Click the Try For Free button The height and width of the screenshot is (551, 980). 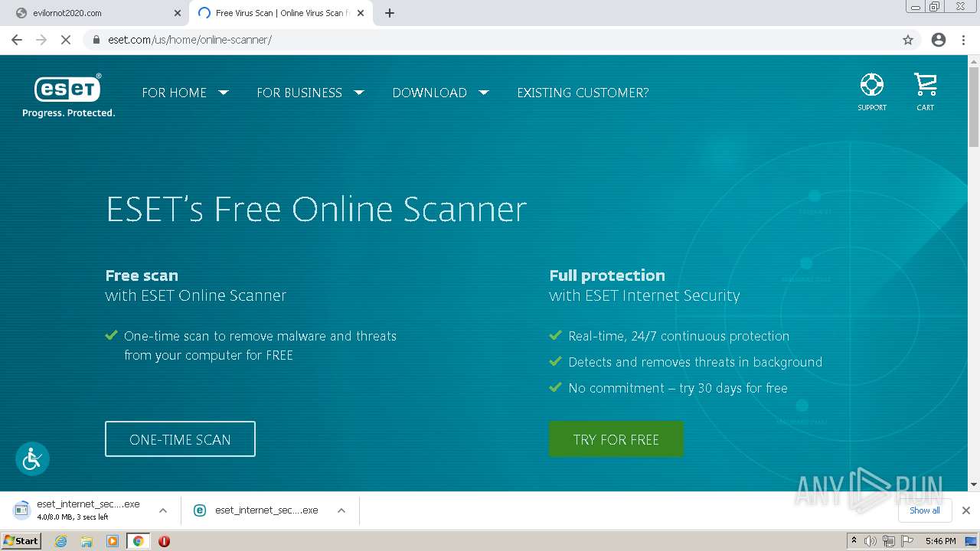pos(616,439)
